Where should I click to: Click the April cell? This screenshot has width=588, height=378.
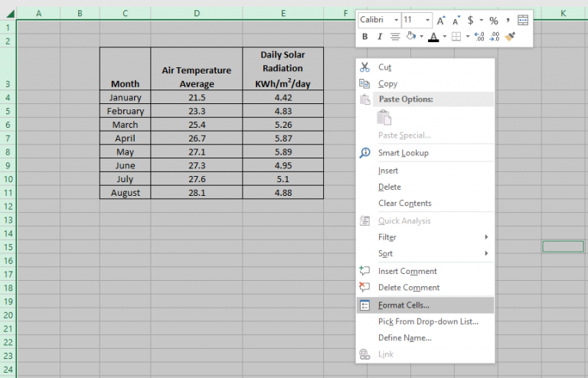[126, 138]
